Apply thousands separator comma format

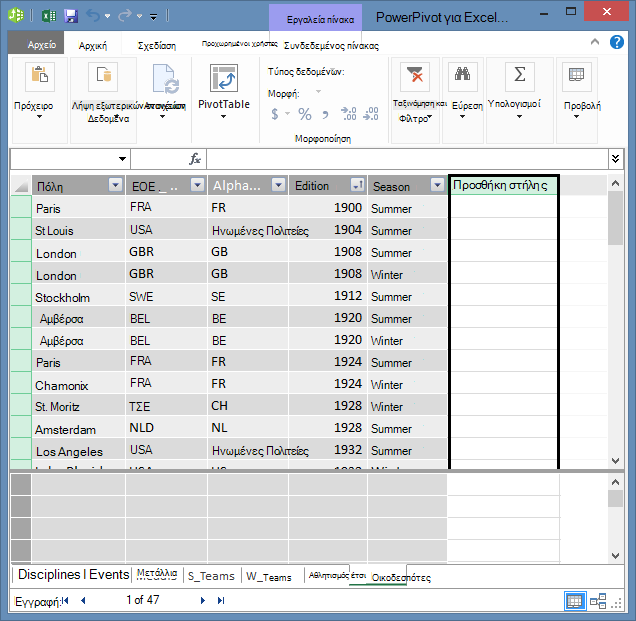point(325,115)
